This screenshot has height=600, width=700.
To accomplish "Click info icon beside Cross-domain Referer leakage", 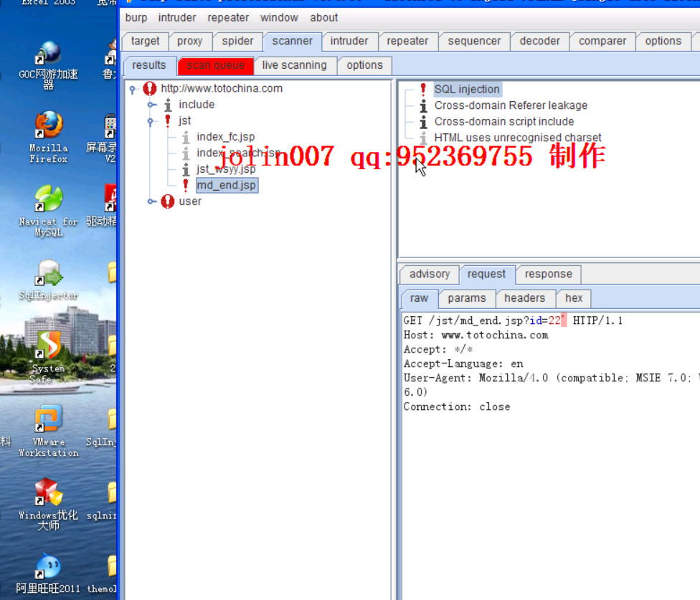I will click(x=423, y=105).
